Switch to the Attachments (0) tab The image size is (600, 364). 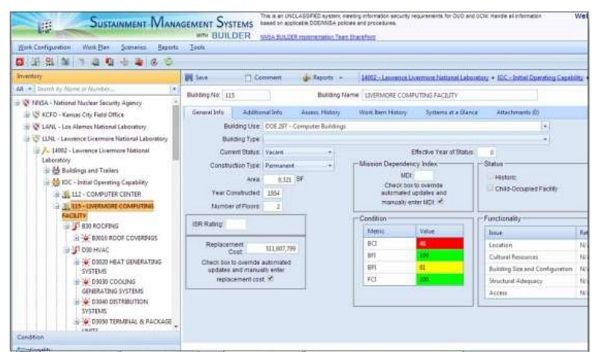[517, 113]
